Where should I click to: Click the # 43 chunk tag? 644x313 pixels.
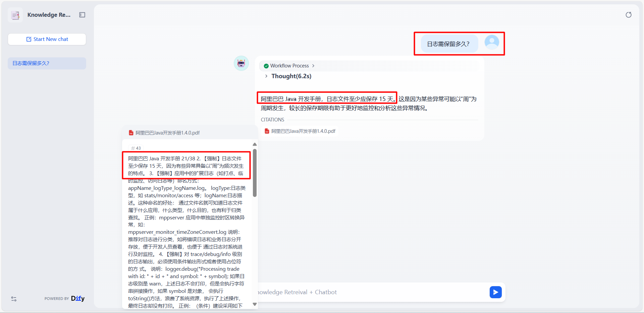tap(136, 148)
